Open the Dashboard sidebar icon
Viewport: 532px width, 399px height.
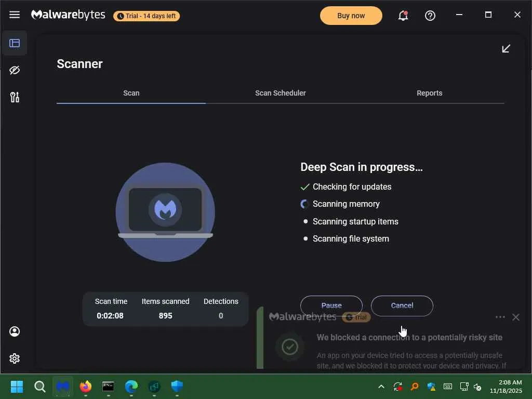point(14,43)
